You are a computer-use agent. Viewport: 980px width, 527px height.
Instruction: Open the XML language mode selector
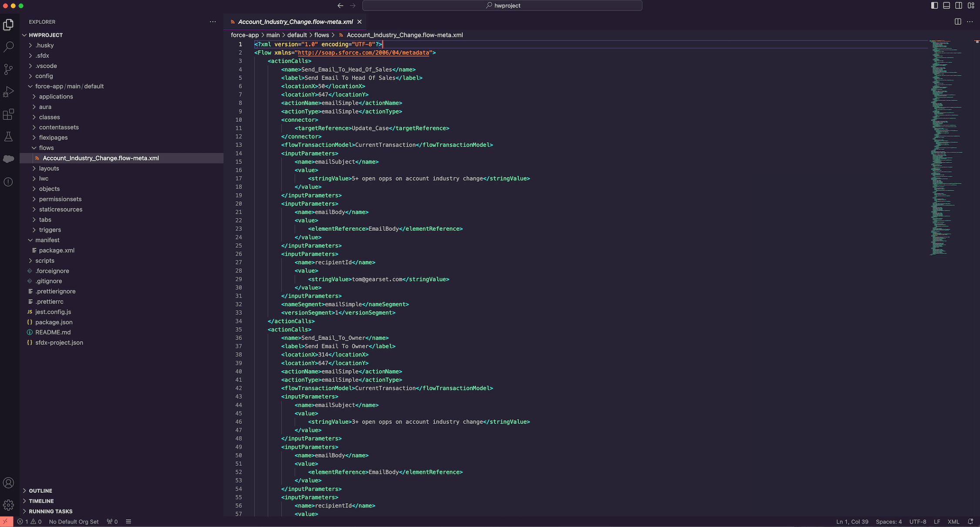(x=953, y=522)
